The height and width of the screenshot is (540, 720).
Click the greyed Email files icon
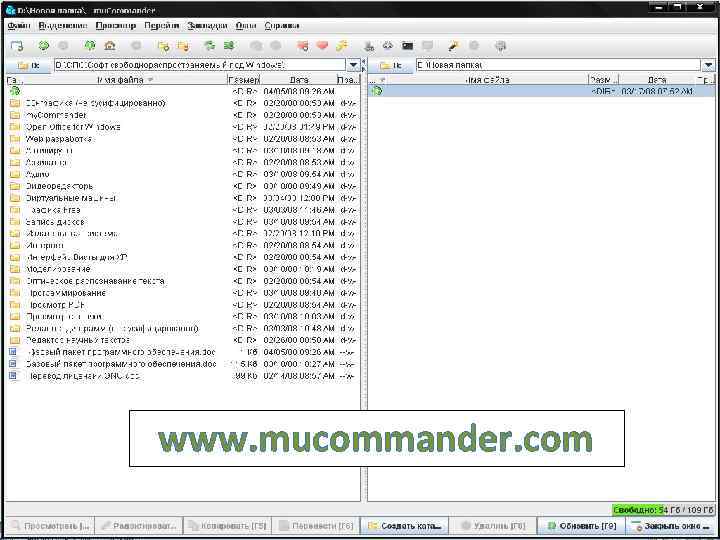click(428, 46)
